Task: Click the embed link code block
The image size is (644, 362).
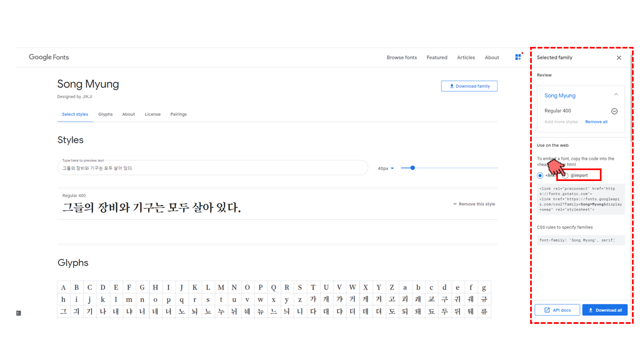Action: coord(581,199)
